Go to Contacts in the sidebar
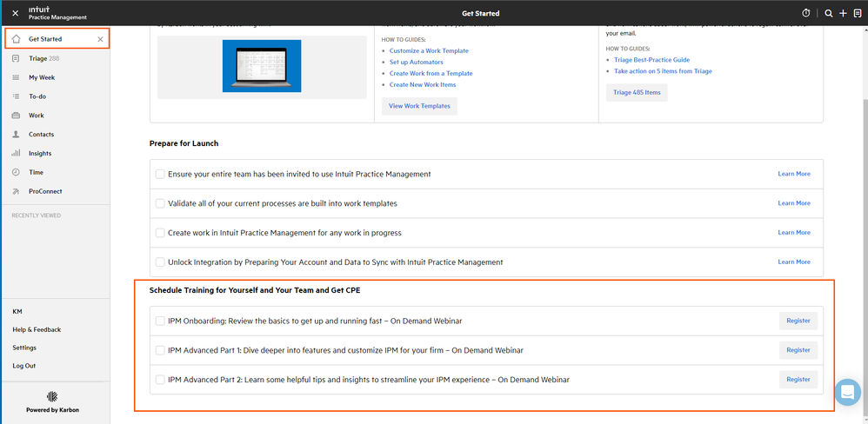This screenshot has height=424, width=868. [x=41, y=135]
